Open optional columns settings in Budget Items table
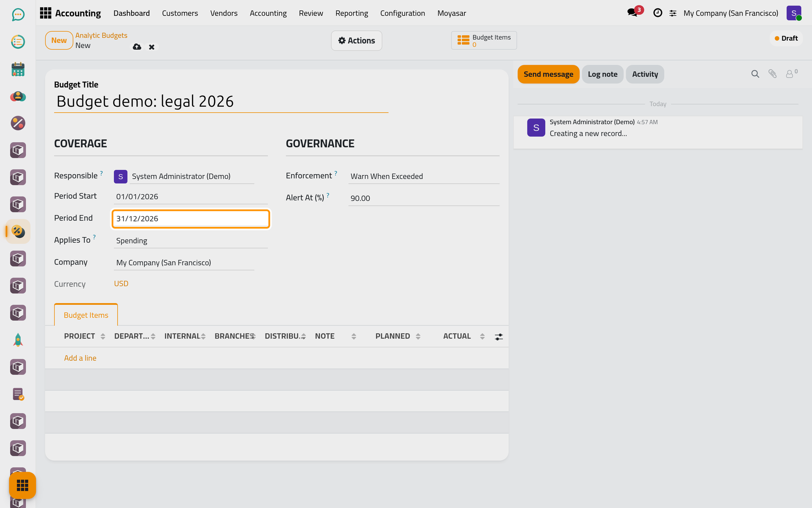This screenshot has height=508, width=812. [499, 337]
